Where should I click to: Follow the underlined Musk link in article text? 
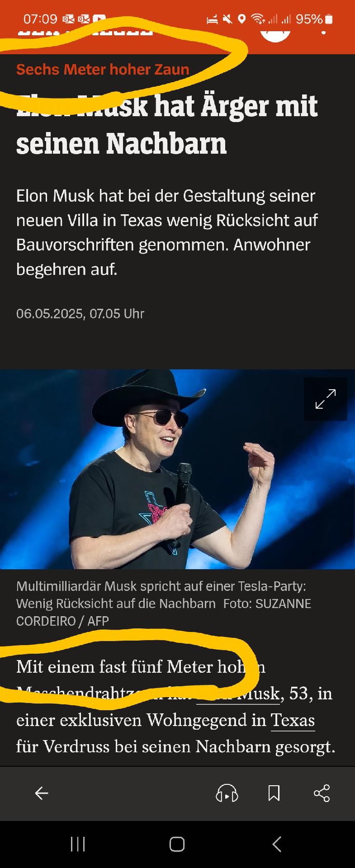[239, 693]
